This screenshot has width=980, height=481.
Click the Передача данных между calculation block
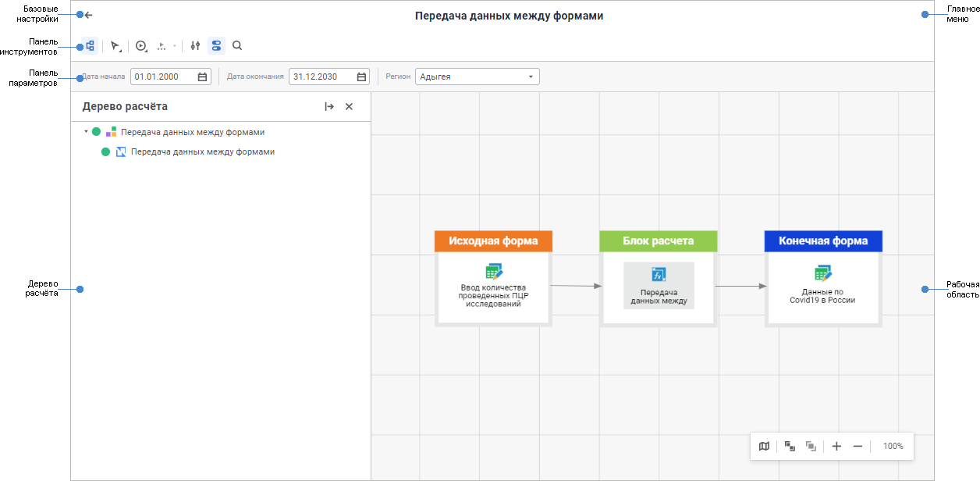point(659,286)
